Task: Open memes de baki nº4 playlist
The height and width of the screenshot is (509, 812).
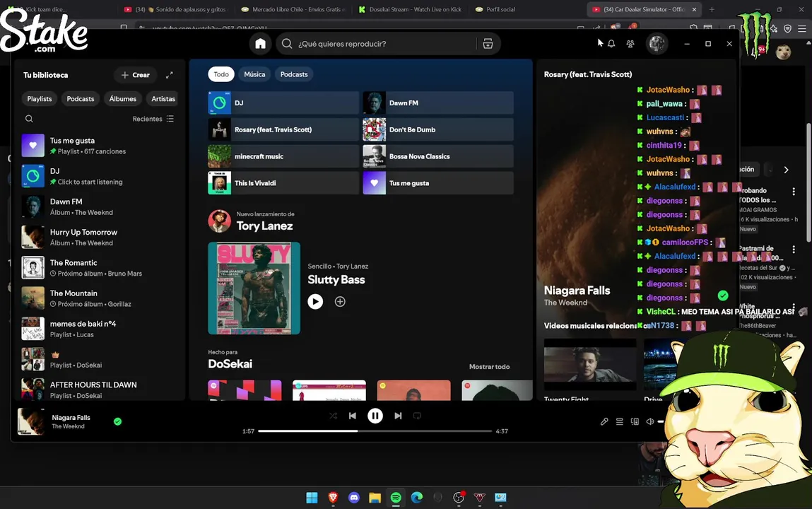Action: pyautogui.click(x=100, y=329)
